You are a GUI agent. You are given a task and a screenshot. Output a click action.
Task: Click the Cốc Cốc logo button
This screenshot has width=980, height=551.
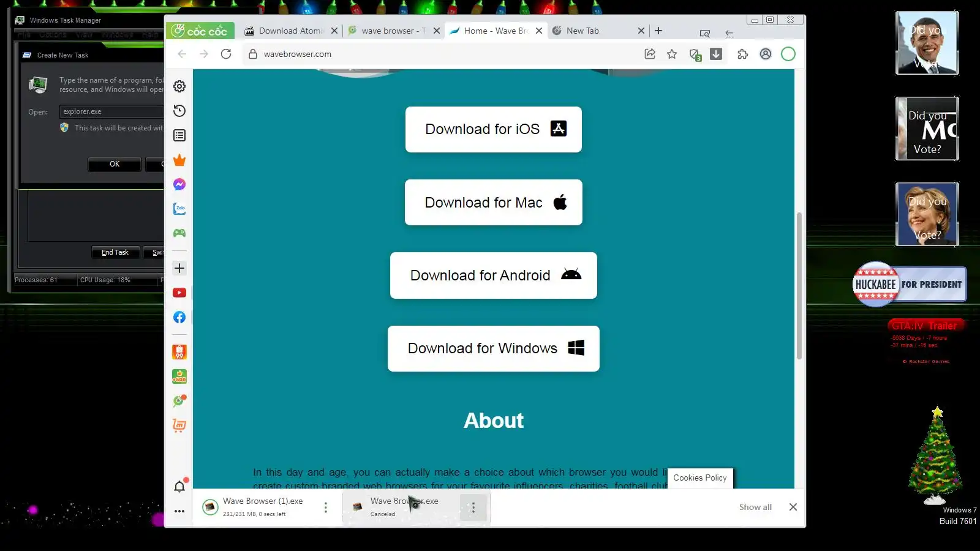(200, 31)
